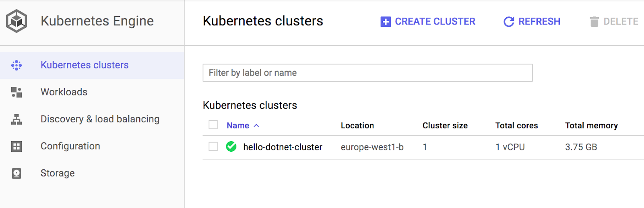Click the circular arrow Refresh icon
The width and height of the screenshot is (644, 208).
pos(509,22)
